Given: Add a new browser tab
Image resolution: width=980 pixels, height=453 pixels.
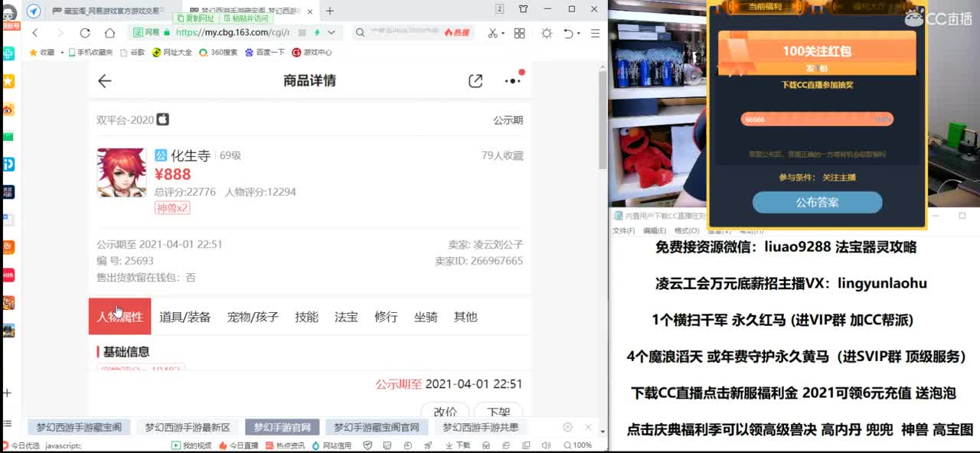Looking at the screenshot, I should coord(330,11).
